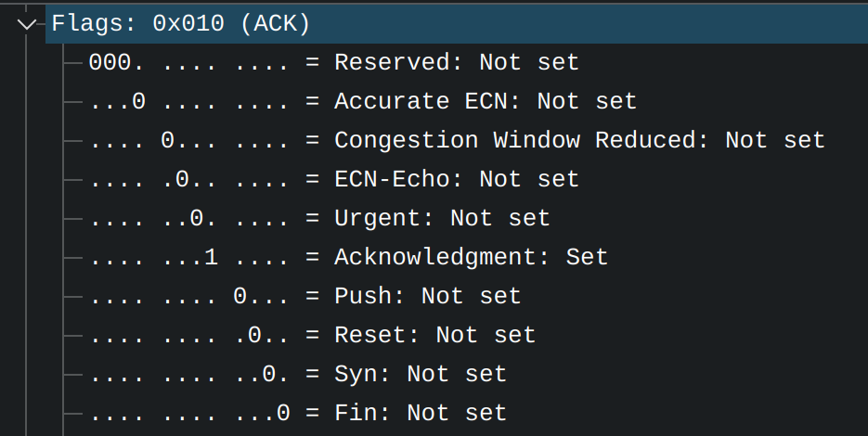Pick the Urgent: Not set flag row
The image size is (868, 436).
[442, 219]
